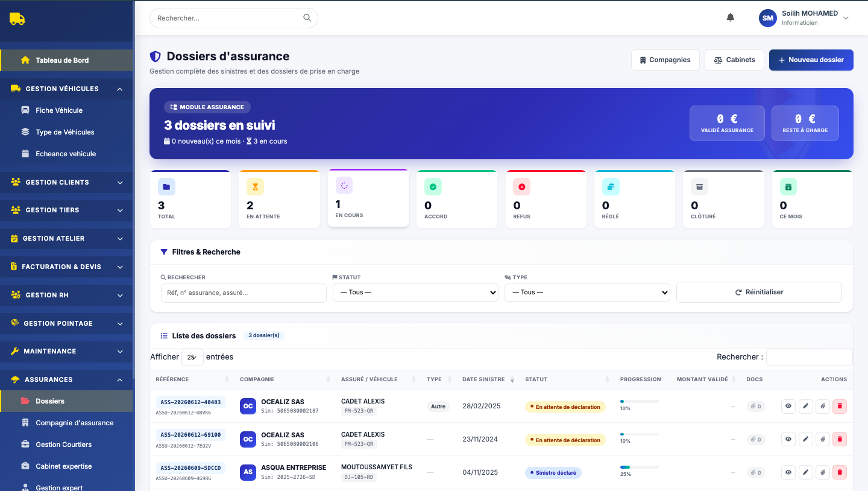
Task: Go to Tableau de Bord
Action: (x=67, y=60)
